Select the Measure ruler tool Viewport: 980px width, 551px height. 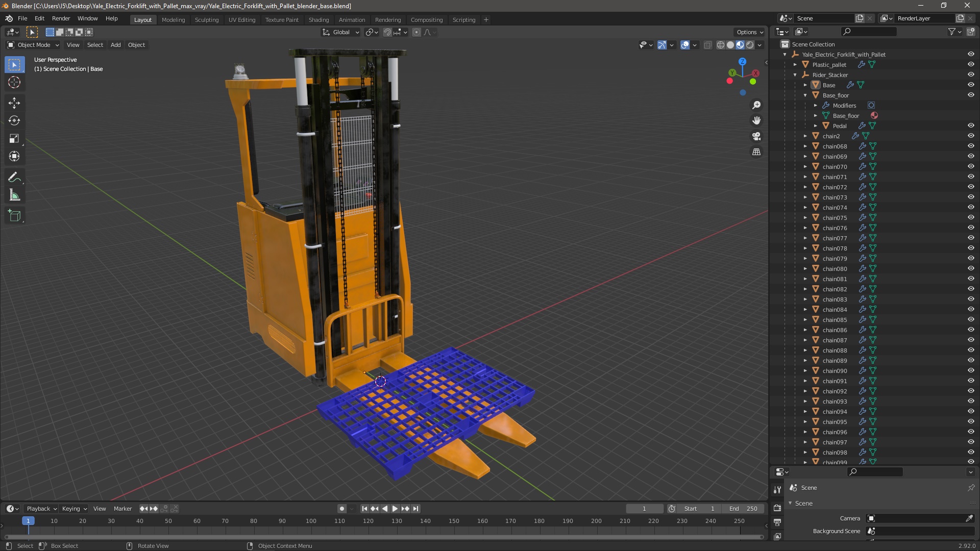click(x=14, y=195)
